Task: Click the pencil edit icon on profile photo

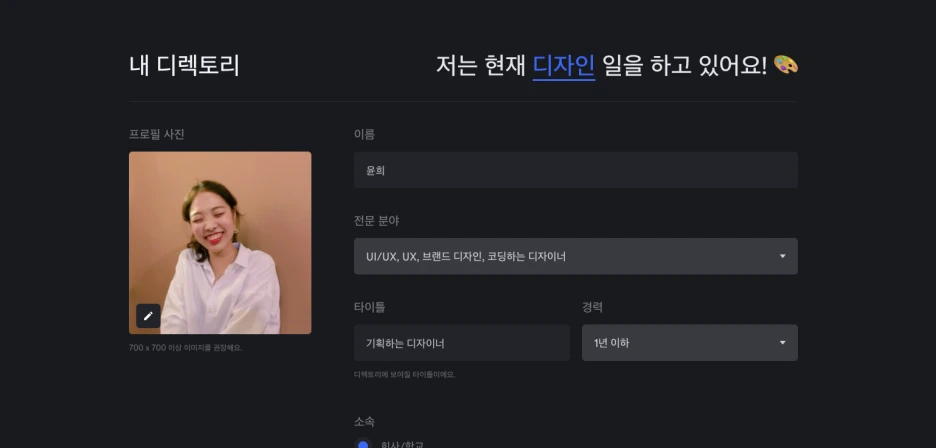Action: coord(148,316)
